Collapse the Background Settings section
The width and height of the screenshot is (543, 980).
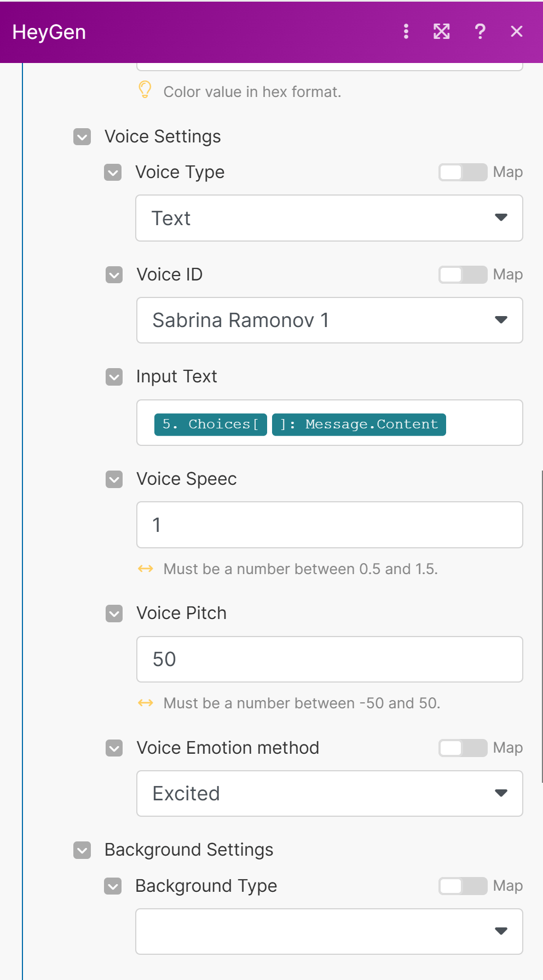coord(82,850)
